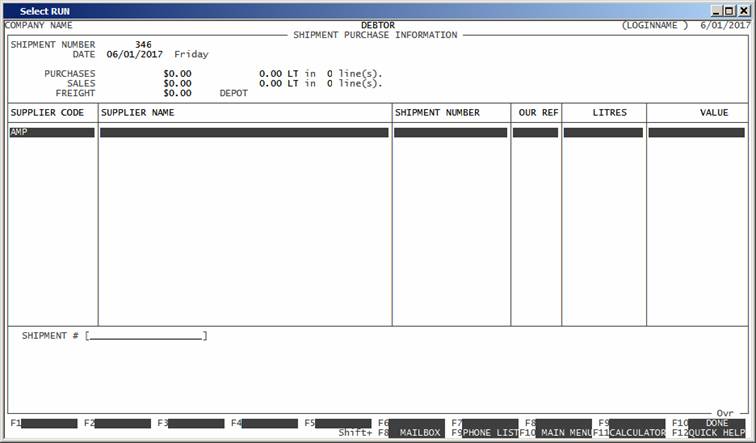Click the blank F5 function key
Viewport: 756px width, 443px height.
coord(343,423)
